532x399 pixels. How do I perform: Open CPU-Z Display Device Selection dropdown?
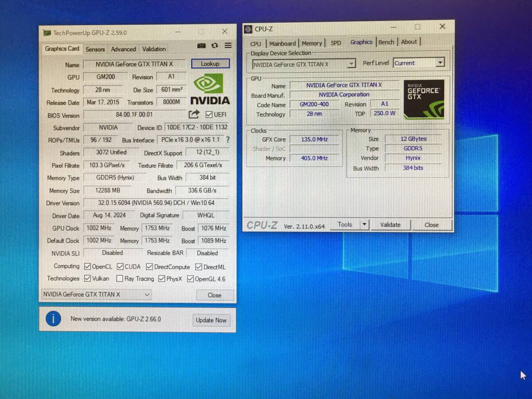[x=304, y=64]
